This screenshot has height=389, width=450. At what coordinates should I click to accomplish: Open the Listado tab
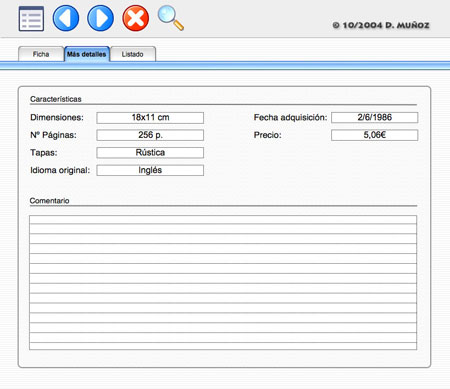point(133,54)
